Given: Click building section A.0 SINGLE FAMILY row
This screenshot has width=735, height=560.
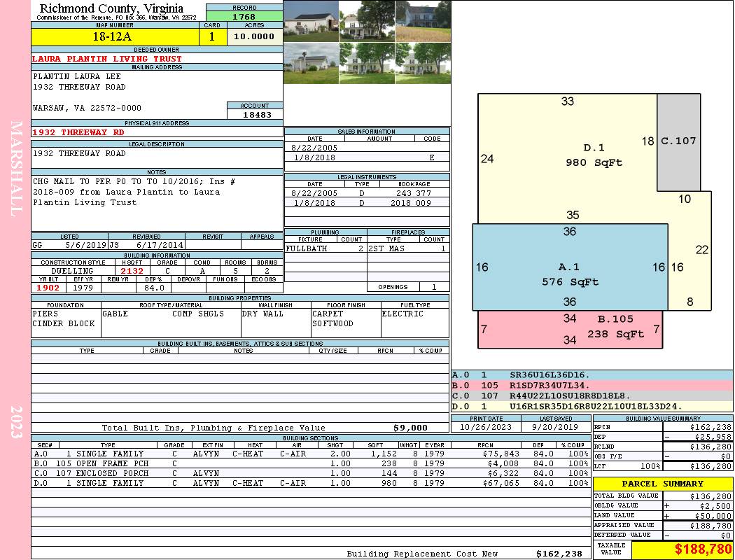Looking at the screenshot, I should (x=311, y=454).
